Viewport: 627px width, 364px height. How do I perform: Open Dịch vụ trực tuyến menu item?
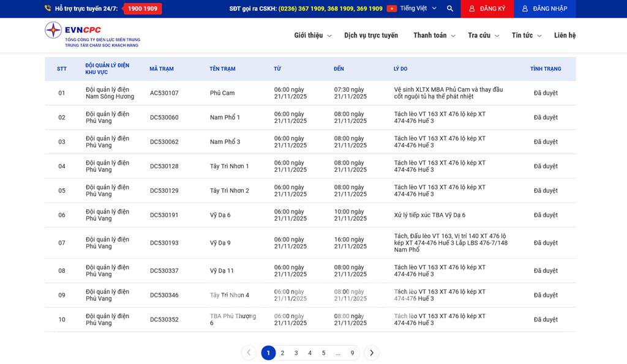(x=371, y=35)
